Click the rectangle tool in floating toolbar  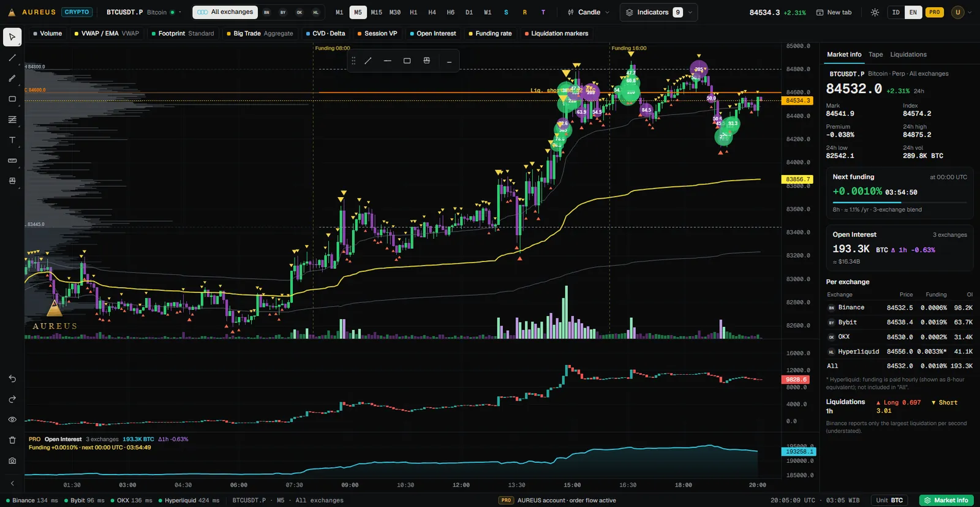[x=407, y=61]
